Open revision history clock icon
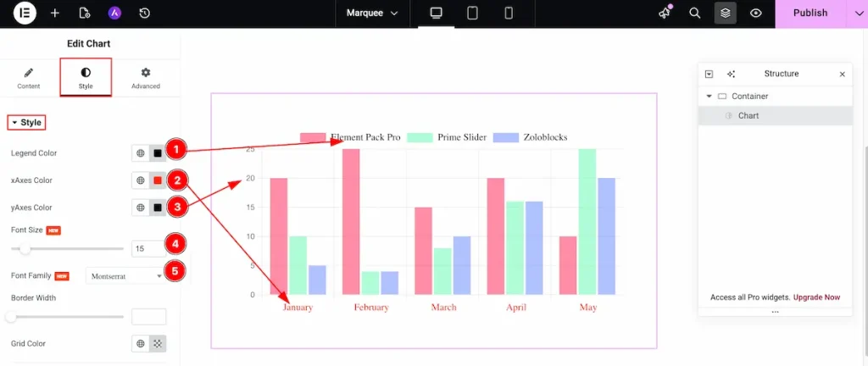The image size is (868, 366). coord(144,13)
